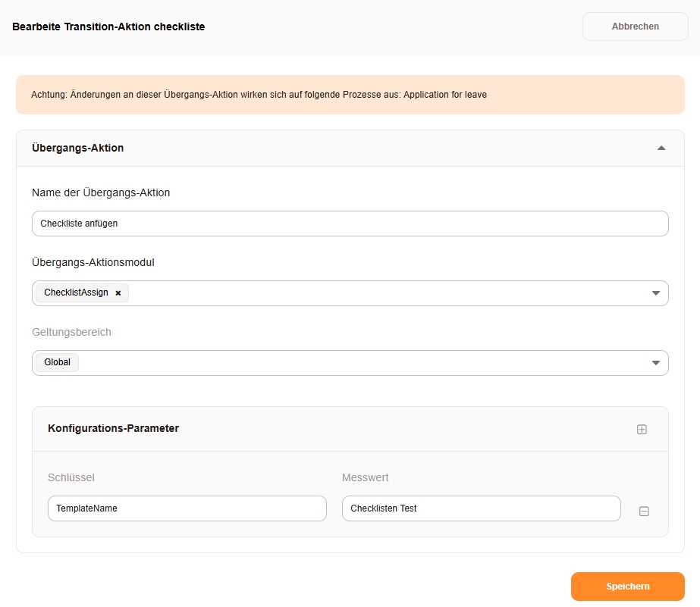Click the ChecklistAssign tag chip
Screen dimensions: 700x607
[x=76, y=293]
